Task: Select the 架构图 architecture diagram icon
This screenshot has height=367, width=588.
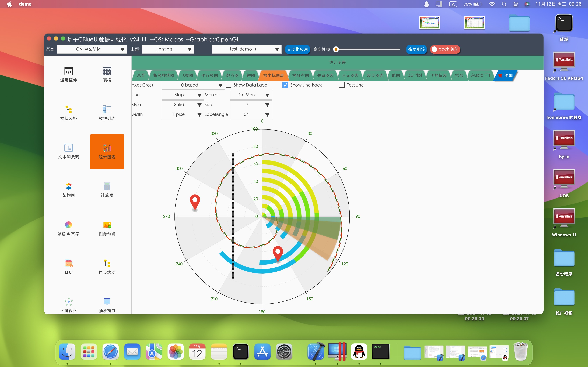Action: click(69, 186)
